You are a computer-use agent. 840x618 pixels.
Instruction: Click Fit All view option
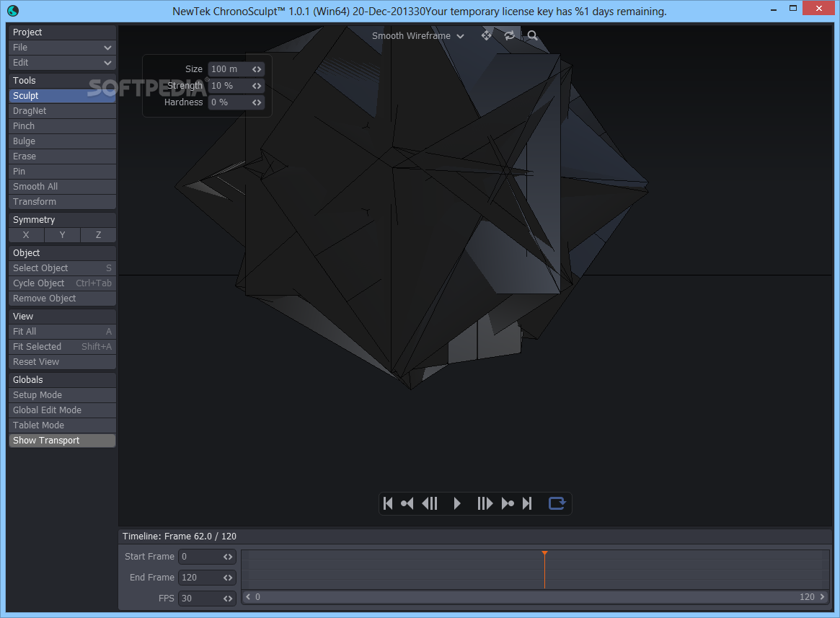pyautogui.click(x=62, y=332)
